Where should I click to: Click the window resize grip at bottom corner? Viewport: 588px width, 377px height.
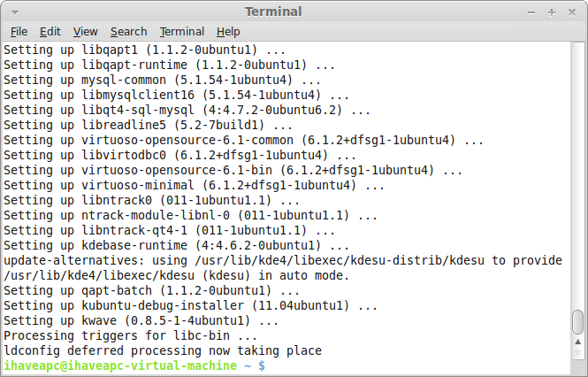click(x=577, y=367)
